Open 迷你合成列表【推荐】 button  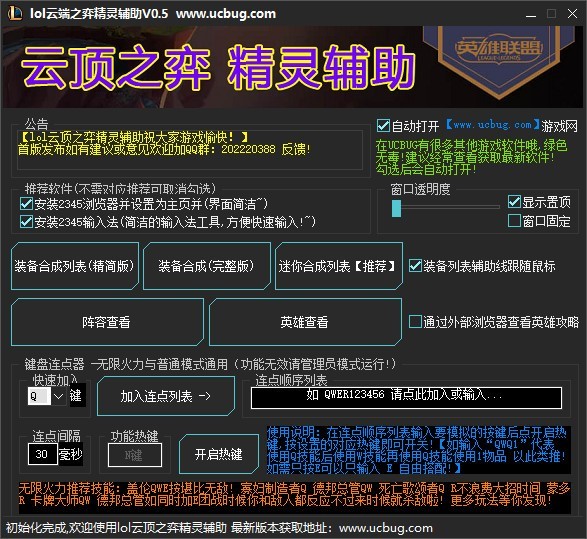coord(339,266)
